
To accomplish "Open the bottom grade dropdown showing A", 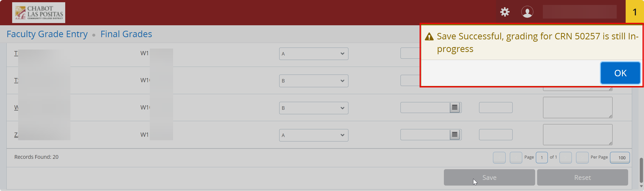I will tap(313, 135).
